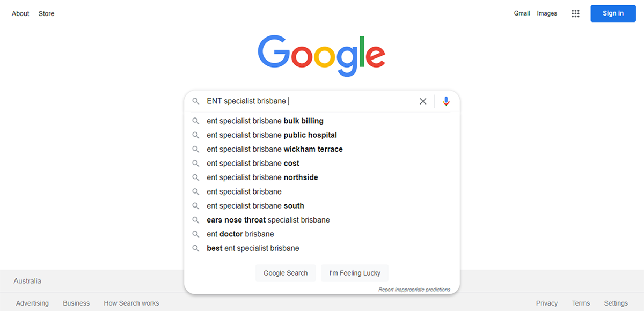
Task: Start voice search with the microphone icon
Action: point(446,101)
